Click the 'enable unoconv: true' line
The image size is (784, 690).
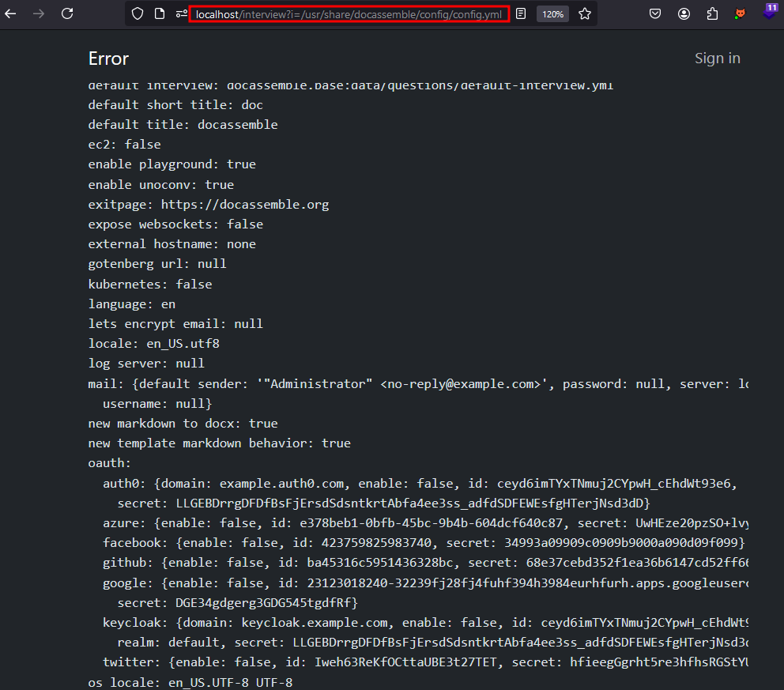coord(161,184)
